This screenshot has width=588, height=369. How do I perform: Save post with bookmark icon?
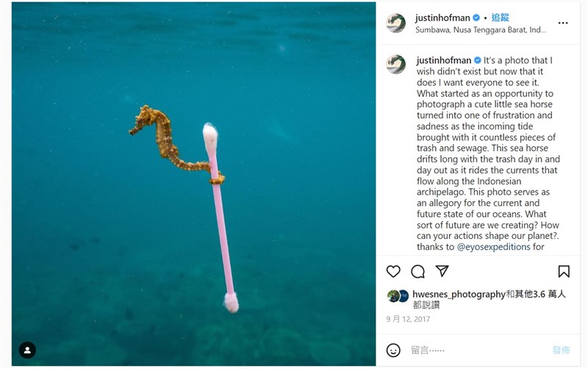[564, 271]
